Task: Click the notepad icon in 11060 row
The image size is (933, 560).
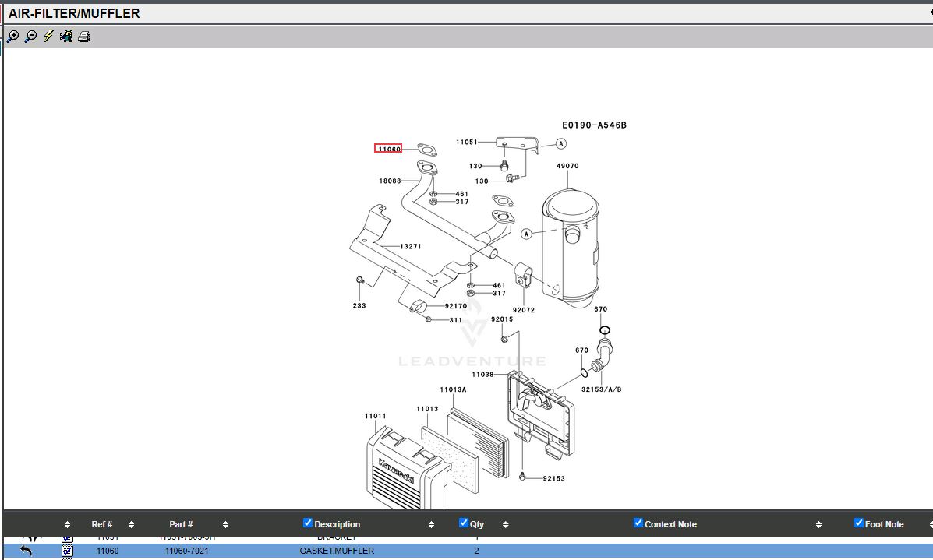Action: click(x=68, y=551)
